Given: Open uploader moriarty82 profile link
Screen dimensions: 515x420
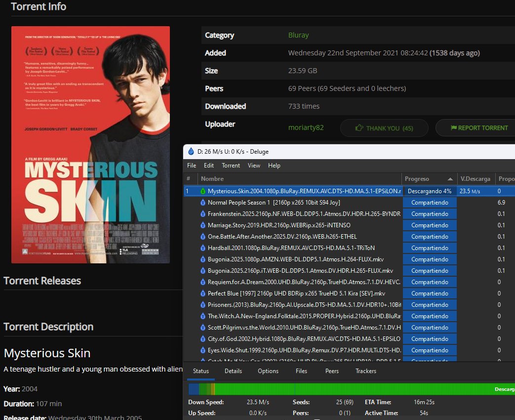Looking at the screenshot, I should 306,127.
